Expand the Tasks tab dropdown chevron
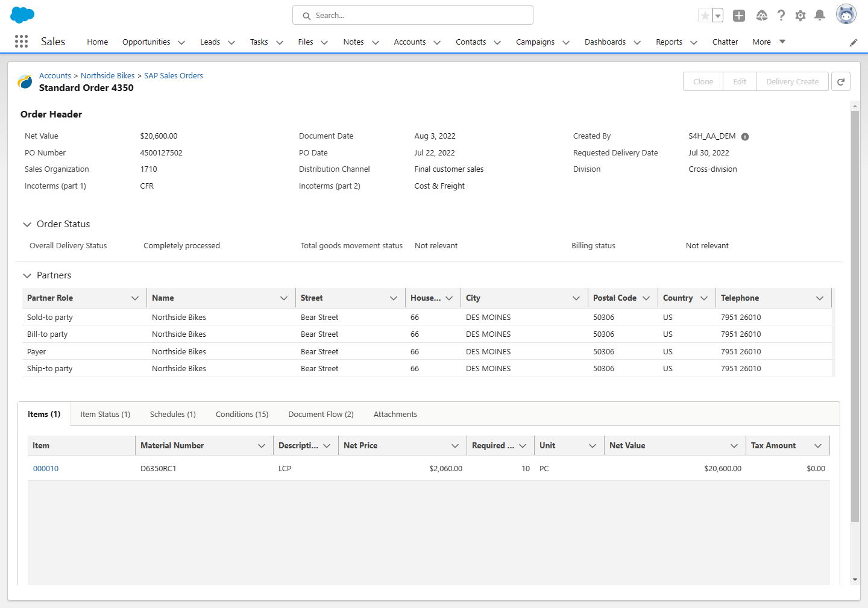 coord(280,42)
